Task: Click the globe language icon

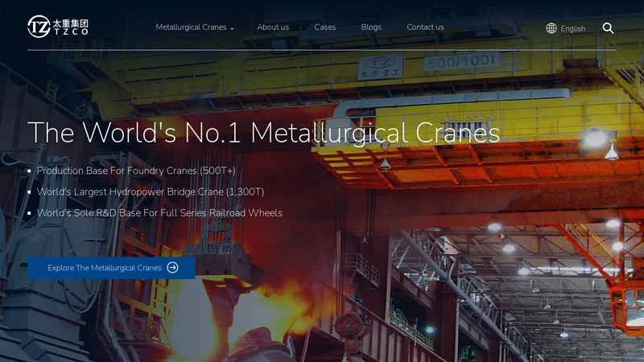Action: (x=551, y=28)
